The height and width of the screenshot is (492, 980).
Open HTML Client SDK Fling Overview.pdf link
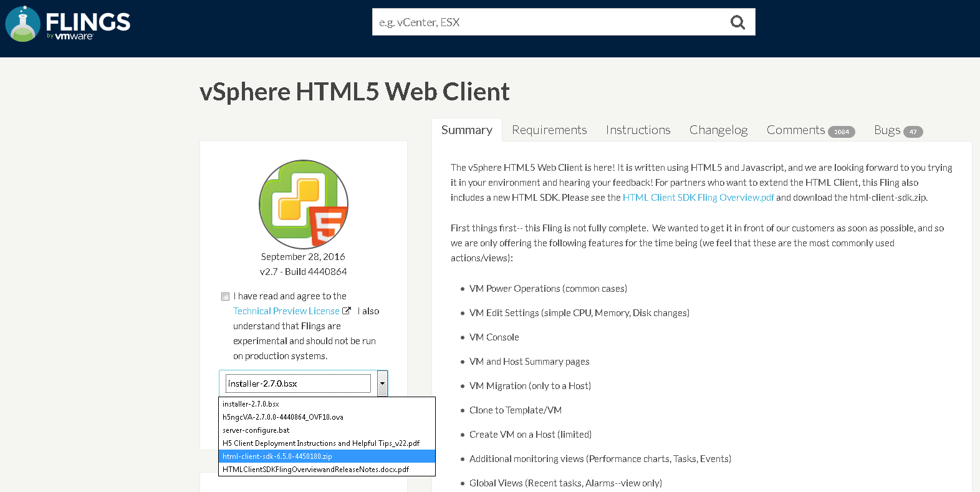698,198
